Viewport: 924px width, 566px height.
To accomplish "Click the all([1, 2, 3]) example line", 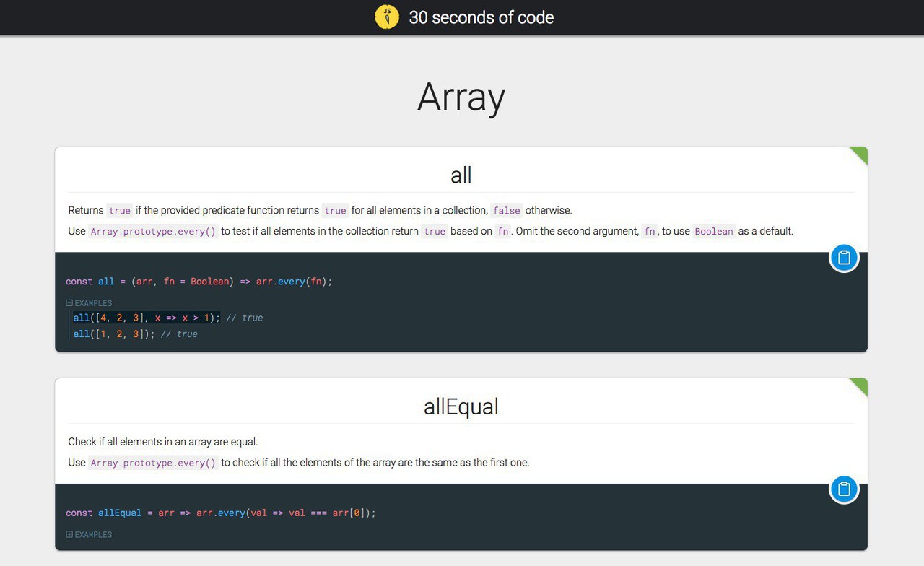I will tap(114, 334).
